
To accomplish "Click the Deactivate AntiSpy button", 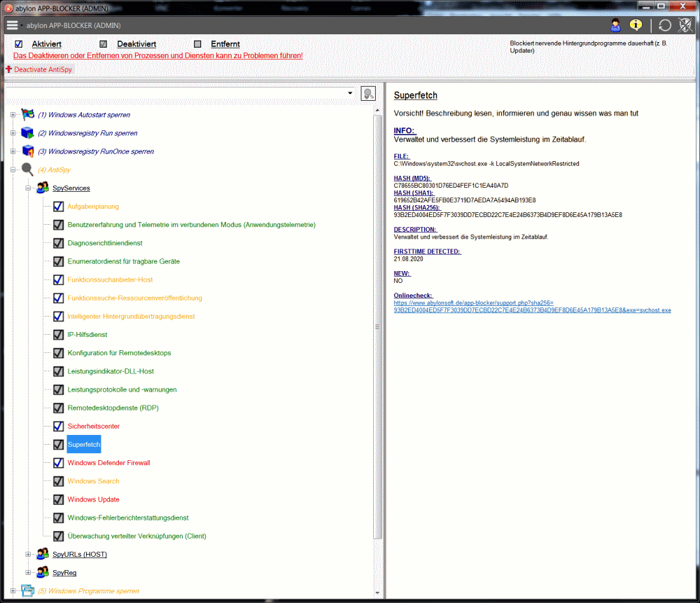I will pos(39,69).
